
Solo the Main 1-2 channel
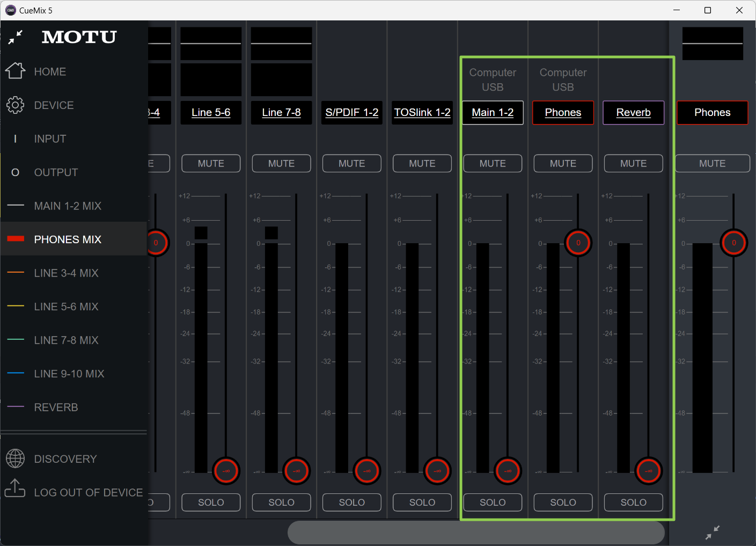tap(493, 503)
